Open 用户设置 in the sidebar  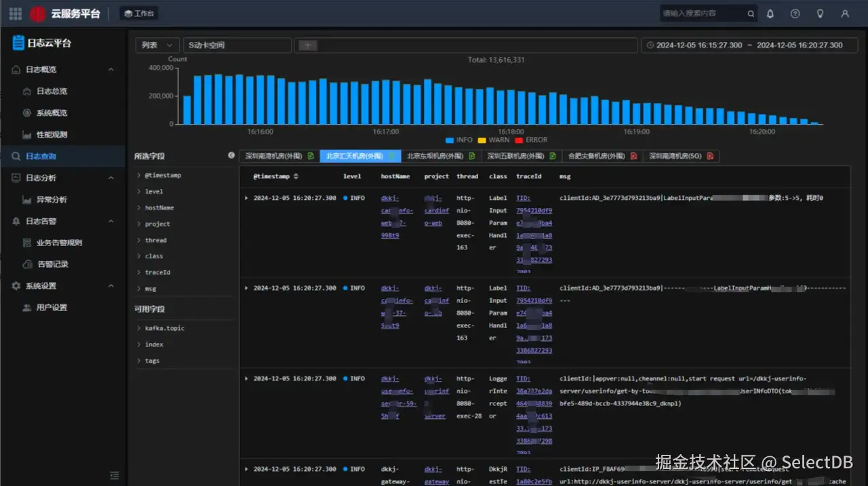52,308
